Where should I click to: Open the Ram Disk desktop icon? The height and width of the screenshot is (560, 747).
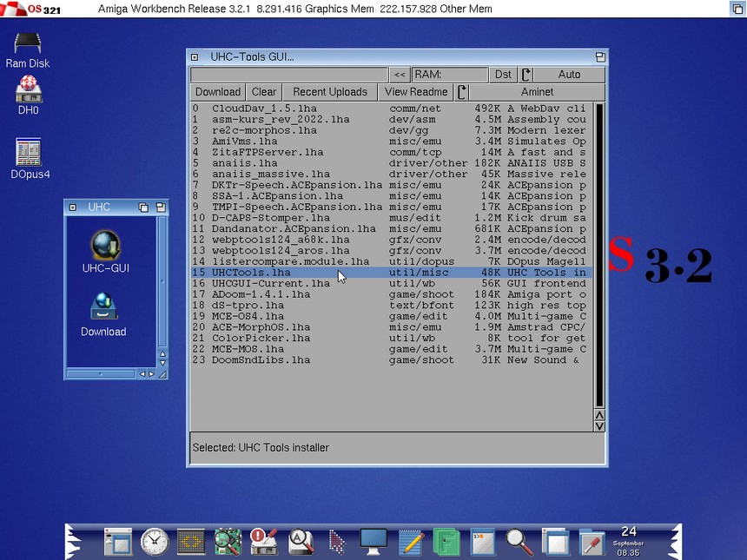pos(28,48)
